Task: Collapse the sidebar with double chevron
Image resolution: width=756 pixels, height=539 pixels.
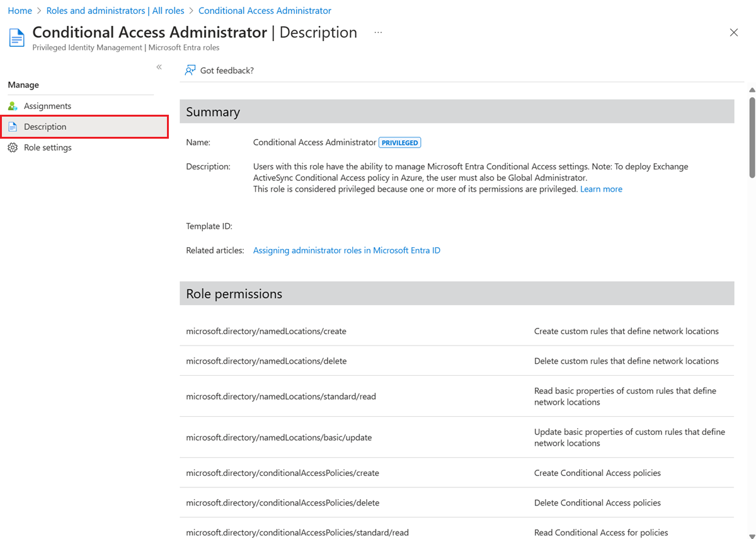Action: click(159, 67)
